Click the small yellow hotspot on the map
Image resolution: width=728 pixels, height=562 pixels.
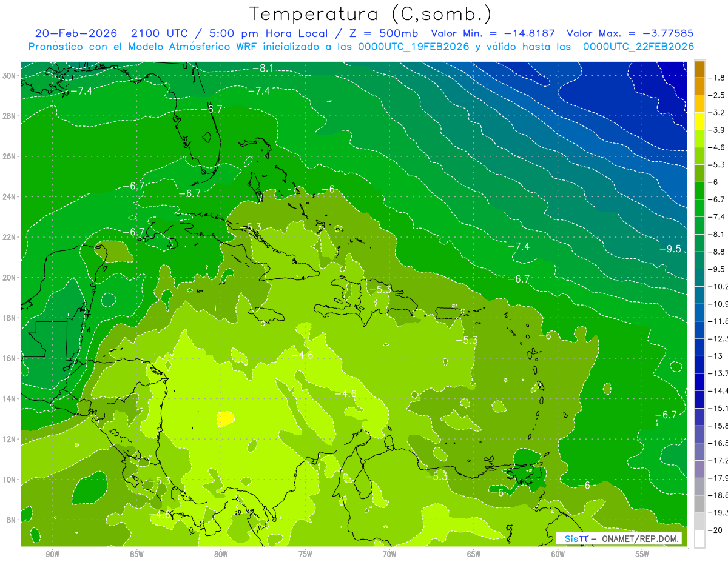click(x=225, y=418)
